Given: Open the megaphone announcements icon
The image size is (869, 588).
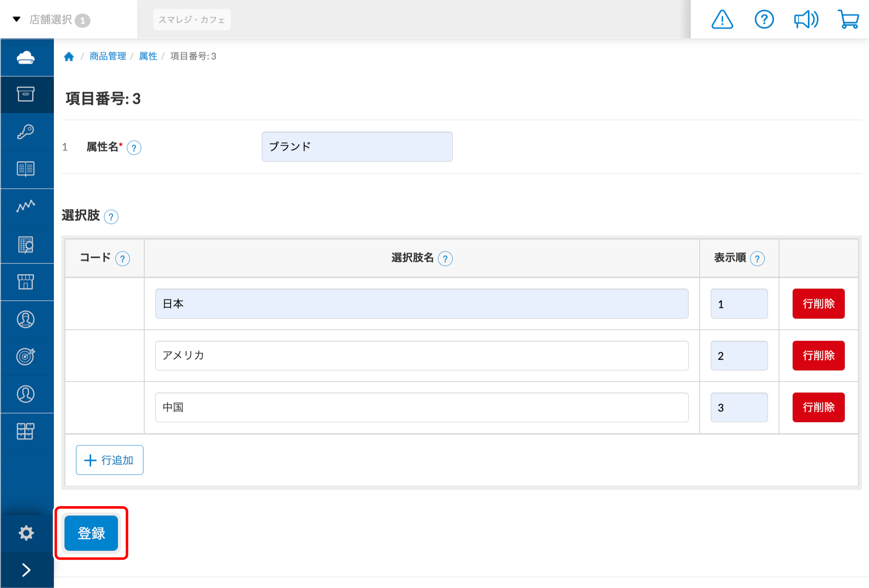Looking at the screenshot, I should (x=806, y=20).
